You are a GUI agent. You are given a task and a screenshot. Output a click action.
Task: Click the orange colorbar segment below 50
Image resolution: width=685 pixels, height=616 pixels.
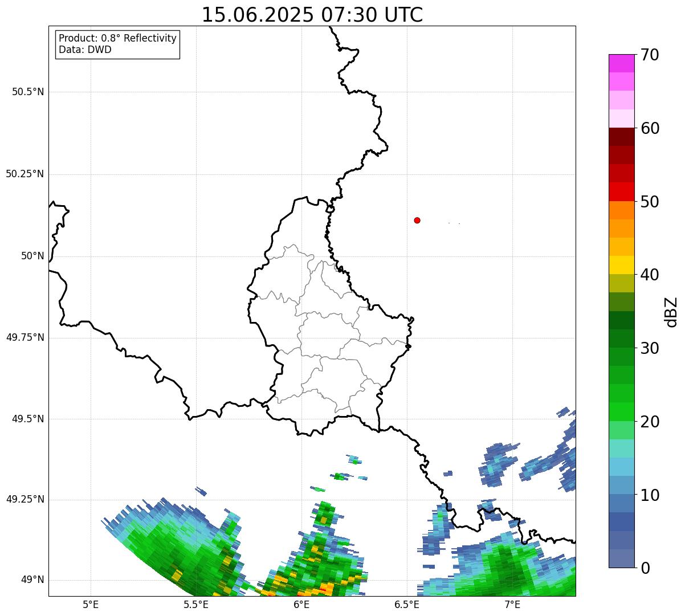pyautogui.click(x=621, y=210)
